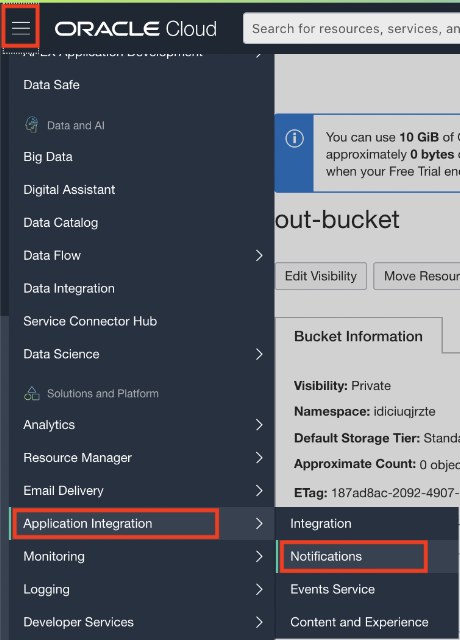This screenshot has height=640, width=460.
Task: Open Events Service from the submenu
Action: click(332, 589)
